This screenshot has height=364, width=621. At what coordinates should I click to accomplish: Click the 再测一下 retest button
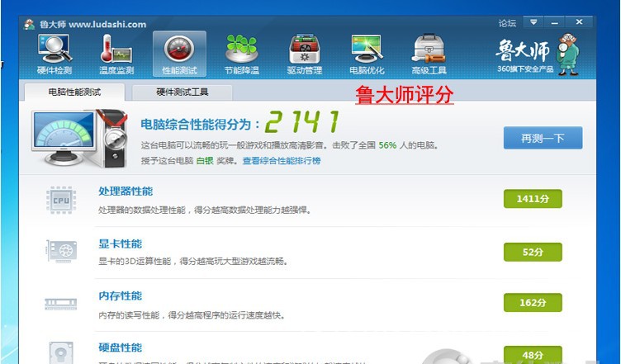click(x=543, y=138)
